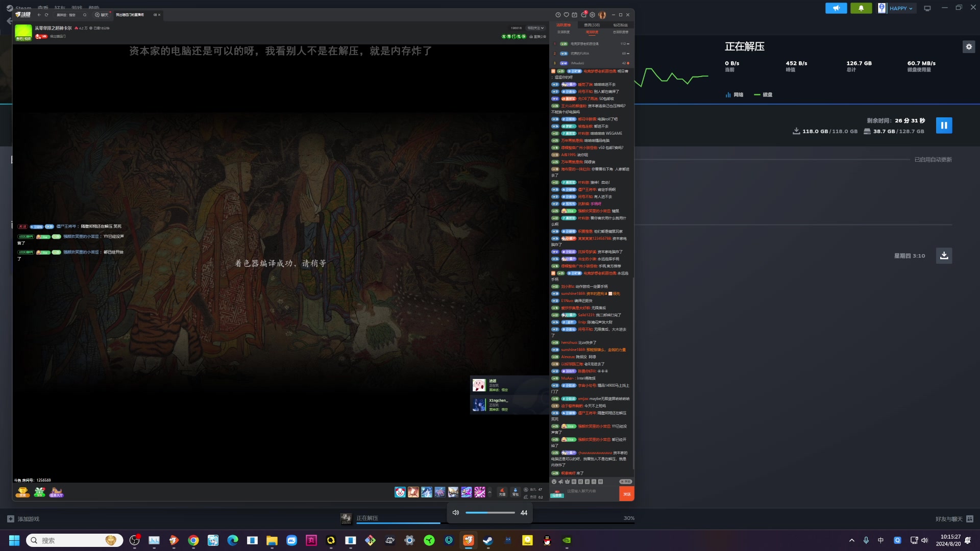Open Steam from the taskbar
The width and height of the screenshot is (980, 551).
tap(488, 540)
